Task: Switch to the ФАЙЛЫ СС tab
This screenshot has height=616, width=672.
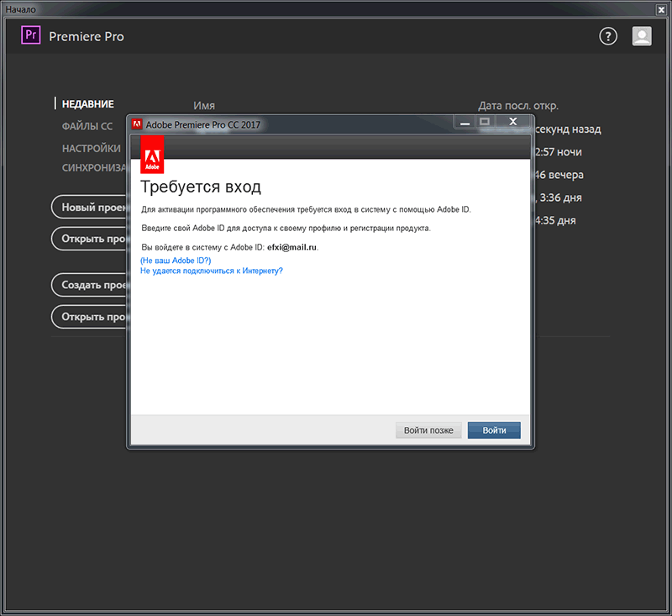Action: coord(87,126)
